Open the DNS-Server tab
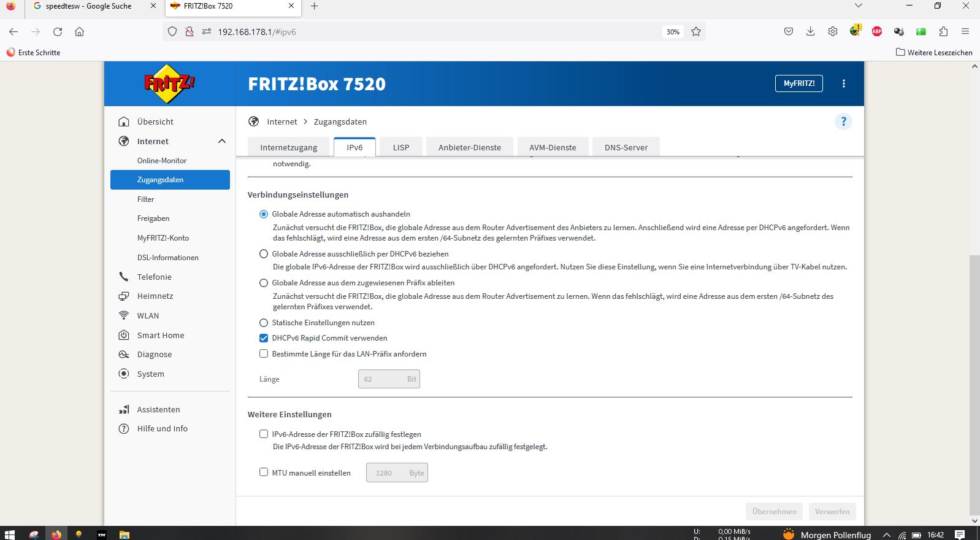The height and width of the screenshot is (540, 980). tap(626, 147)
